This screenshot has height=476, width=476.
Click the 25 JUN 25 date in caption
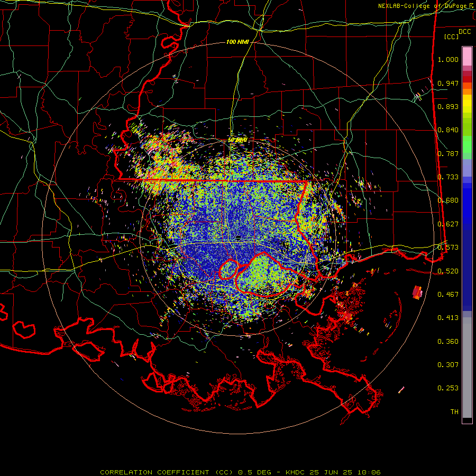tap(331, 472)
